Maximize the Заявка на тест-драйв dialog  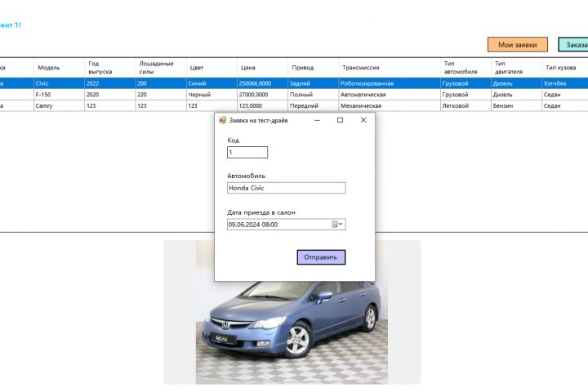340,120
